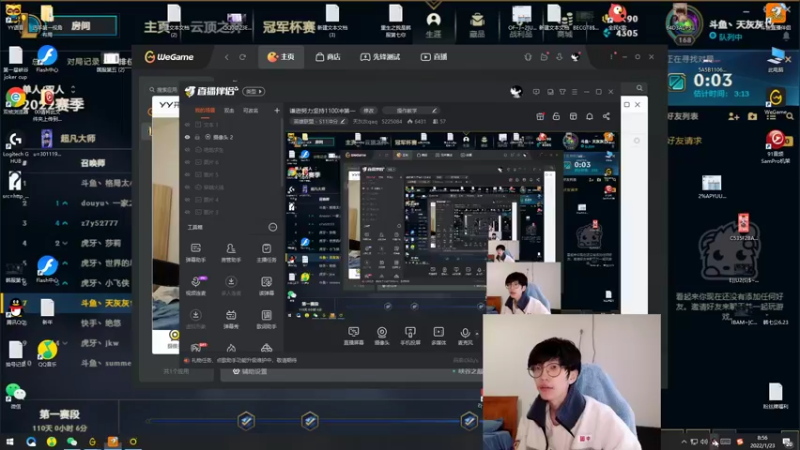Edit the 英雄联盟 category pill
800x450 pixels.
click(x=319, y=121)
